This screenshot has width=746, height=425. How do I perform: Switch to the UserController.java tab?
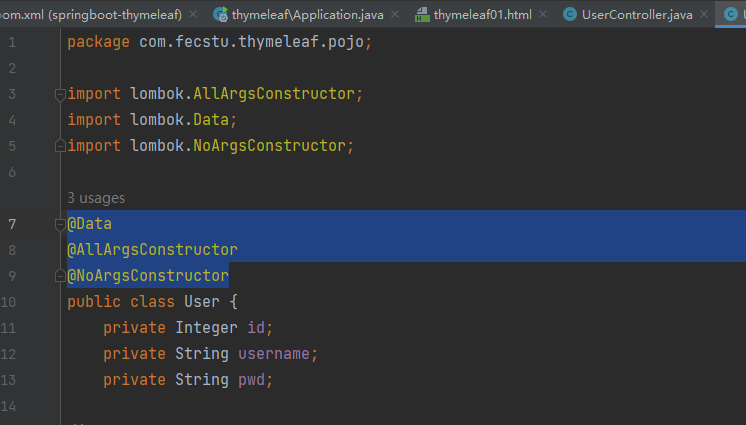coord(637,15)
